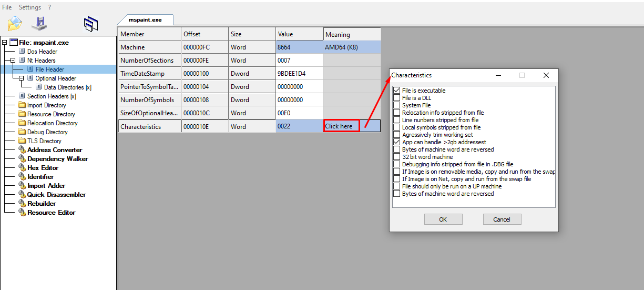
Task: Select the Optional Header node icon
Action: click(30, 78)
